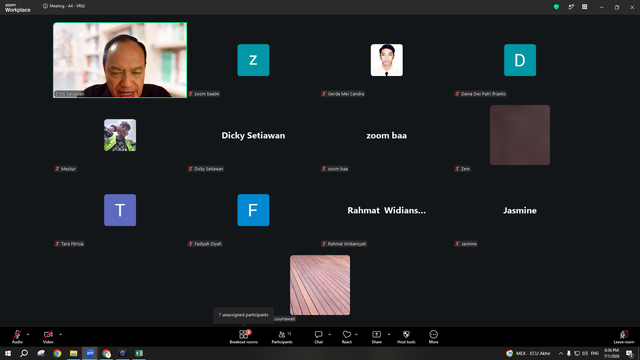
Task: Expand the share options arrow
Action: pos(389,334)
